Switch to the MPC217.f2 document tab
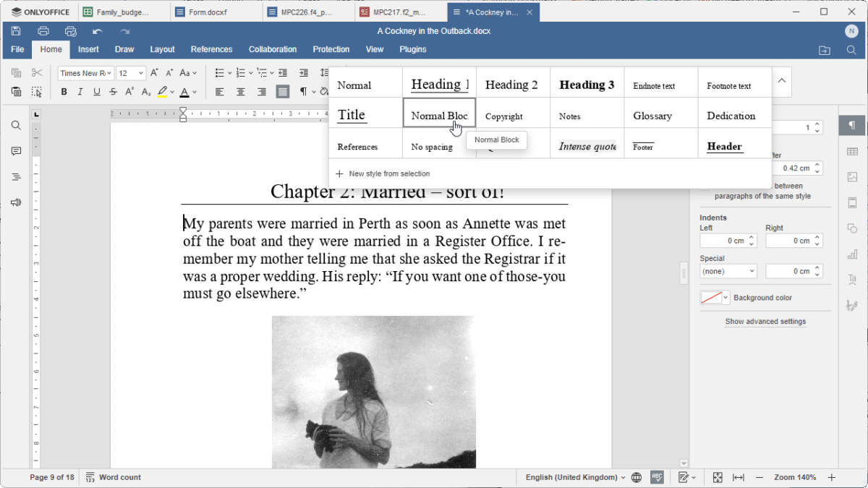The height and width of the screenshot is (488, 868). pyautogui.click(x=394, y=12)
